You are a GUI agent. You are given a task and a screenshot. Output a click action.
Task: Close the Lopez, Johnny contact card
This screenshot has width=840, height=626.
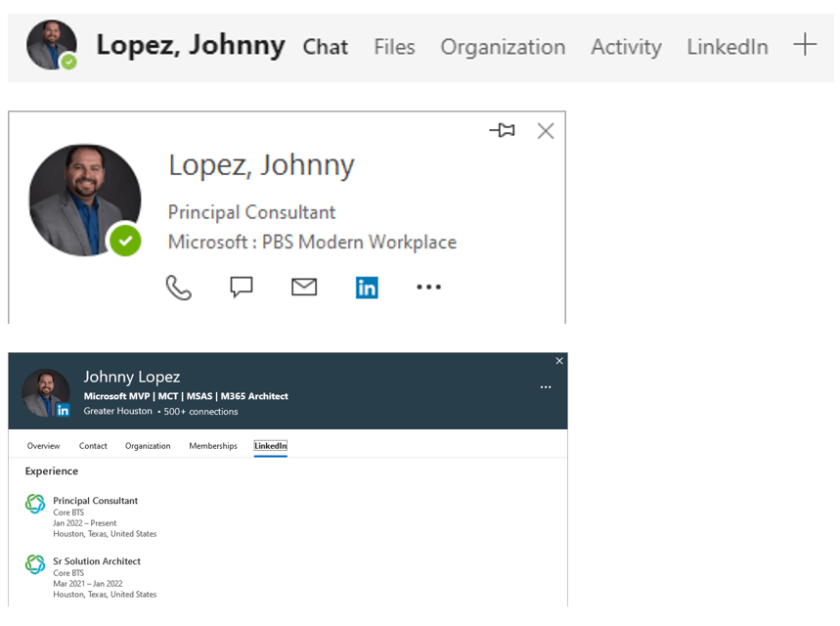pyautogui.click(x=546, y=131)
